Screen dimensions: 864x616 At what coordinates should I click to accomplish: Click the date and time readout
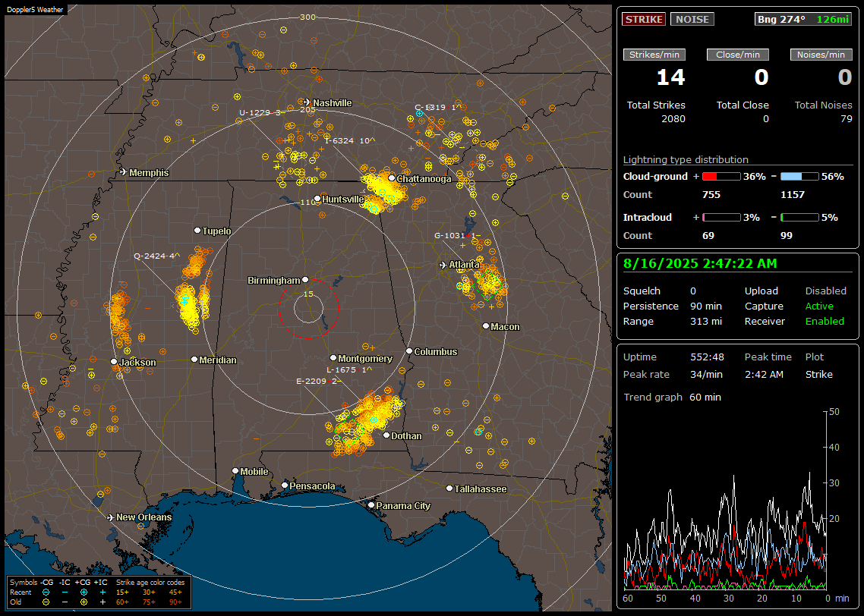coord(700,264)
